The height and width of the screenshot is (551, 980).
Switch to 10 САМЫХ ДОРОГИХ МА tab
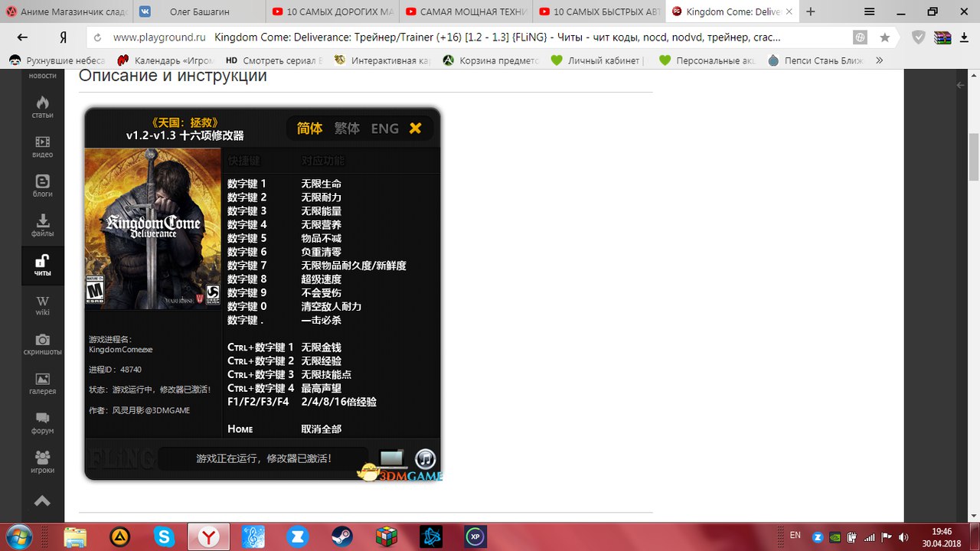coord(333,11)
